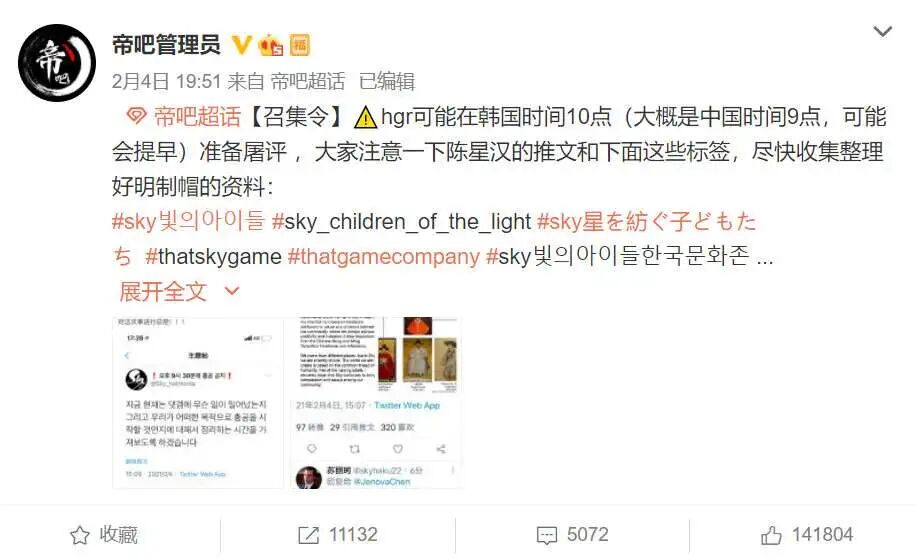Open the 帝吧超话 source link
This screenshot has width=916, height=560.
coord(307,81)
